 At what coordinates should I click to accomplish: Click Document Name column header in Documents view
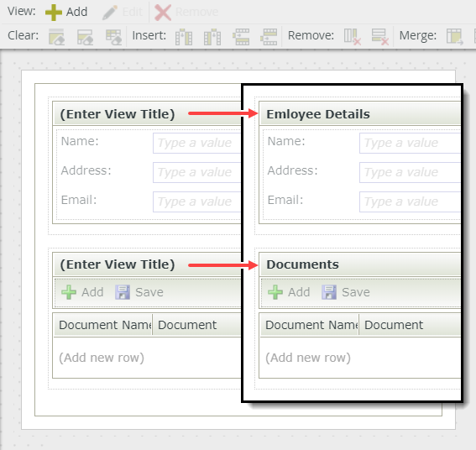(310, 325)
